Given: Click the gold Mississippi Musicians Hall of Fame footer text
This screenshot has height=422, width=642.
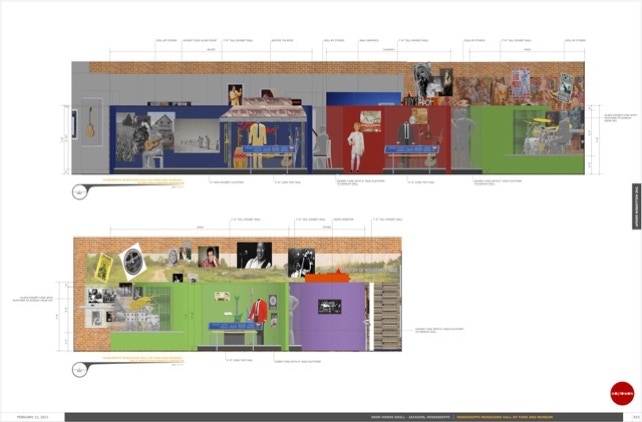Looking at the screenshot, I should click(x=504, y=417).
